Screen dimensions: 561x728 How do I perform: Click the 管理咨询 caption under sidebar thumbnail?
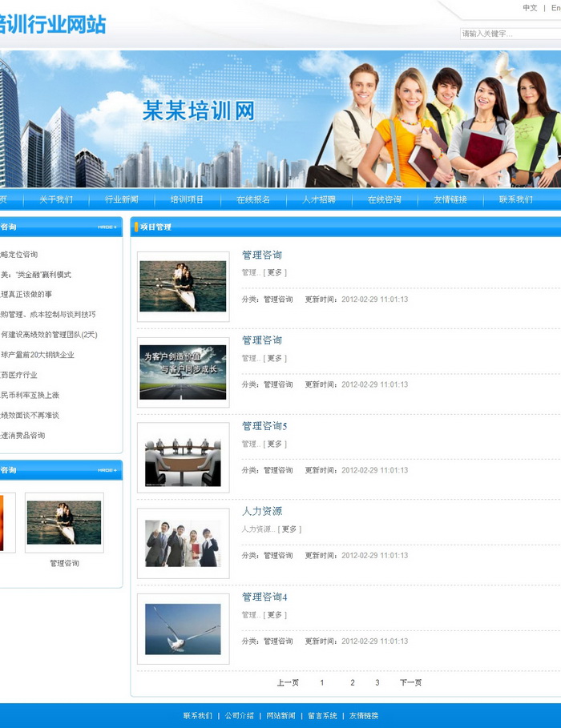click(65, 563)
